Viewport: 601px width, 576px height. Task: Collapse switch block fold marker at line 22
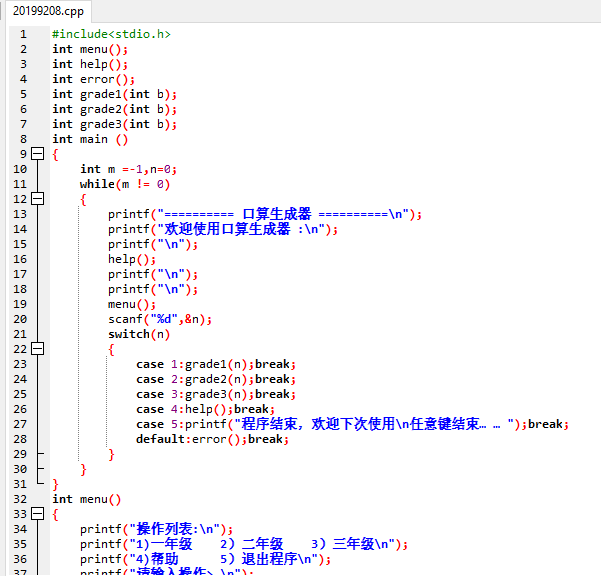tap(37, 349)
